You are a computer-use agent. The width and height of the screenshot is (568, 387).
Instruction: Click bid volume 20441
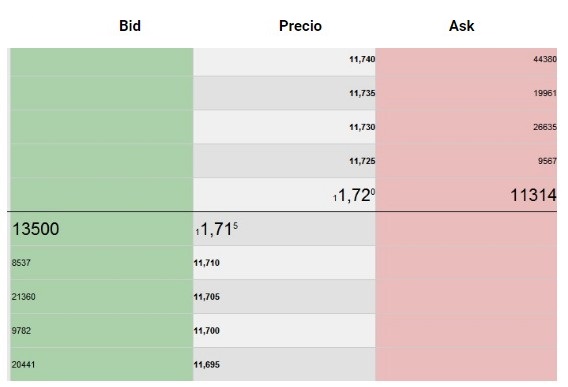click(23, 365)
